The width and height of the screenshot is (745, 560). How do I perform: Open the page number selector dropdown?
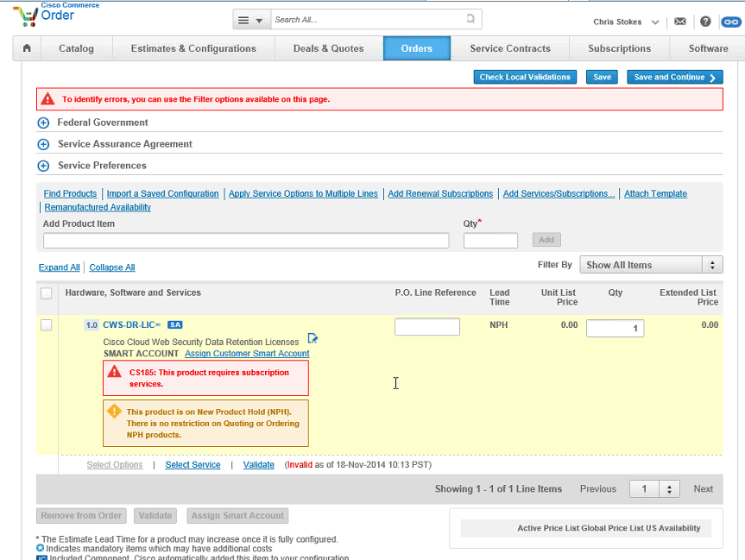click(654, 488)
